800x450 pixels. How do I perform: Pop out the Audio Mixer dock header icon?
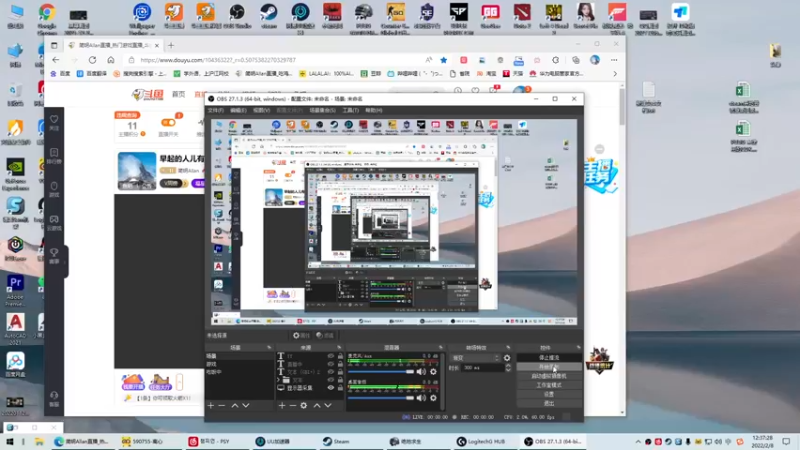point(441,347)
